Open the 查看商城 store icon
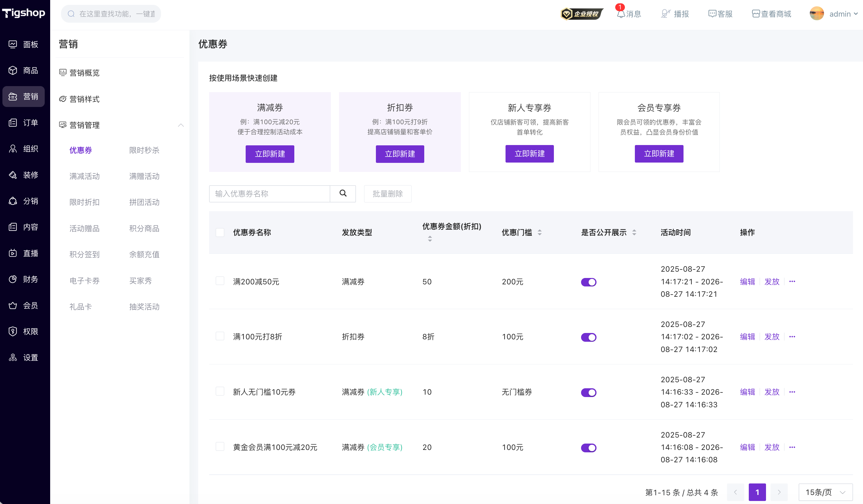The image size is (863, 504). click(756, 14)
